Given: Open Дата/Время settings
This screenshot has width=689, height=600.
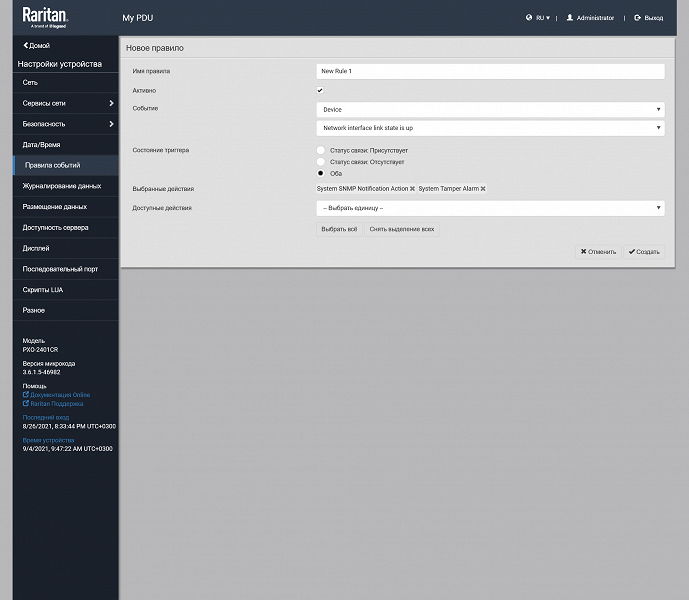Looking at the screenshot, I should click(x=66, y=145).
